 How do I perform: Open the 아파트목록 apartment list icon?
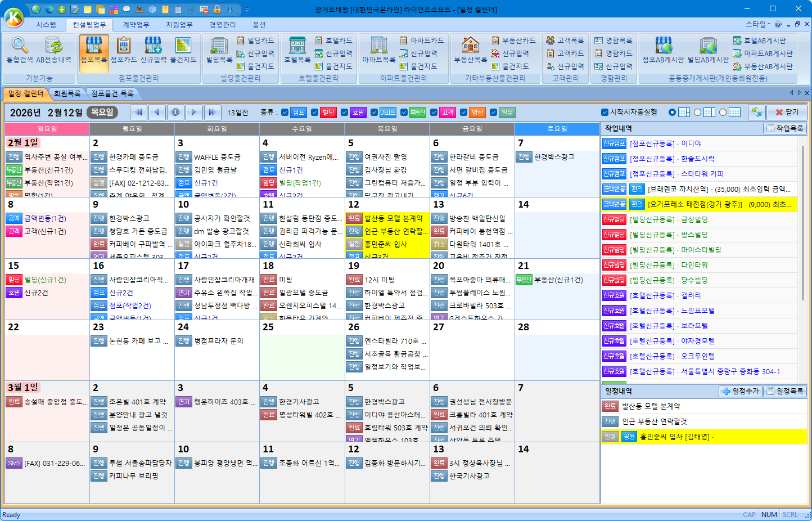[x=378, y=50]
